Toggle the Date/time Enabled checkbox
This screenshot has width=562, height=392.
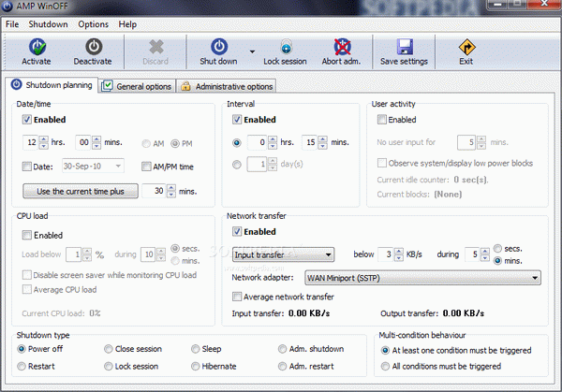pyautogui.click(x=27, y=120)
